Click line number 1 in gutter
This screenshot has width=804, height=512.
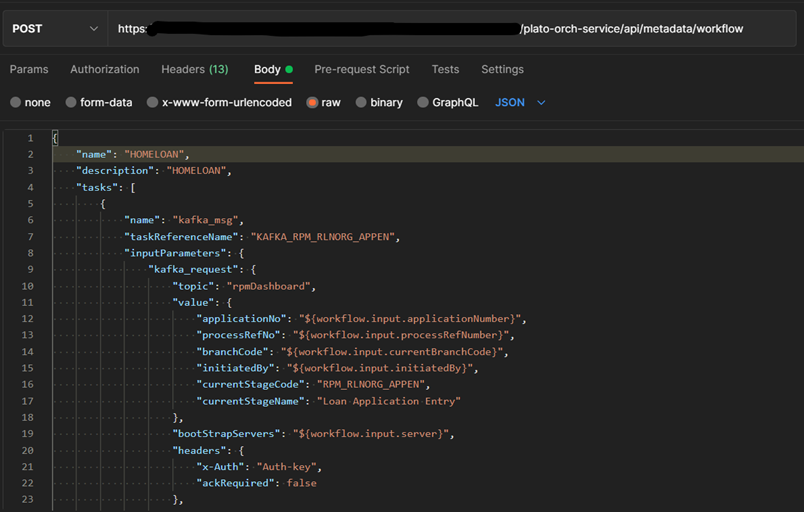pyautogui.click(x=30, y=138)
